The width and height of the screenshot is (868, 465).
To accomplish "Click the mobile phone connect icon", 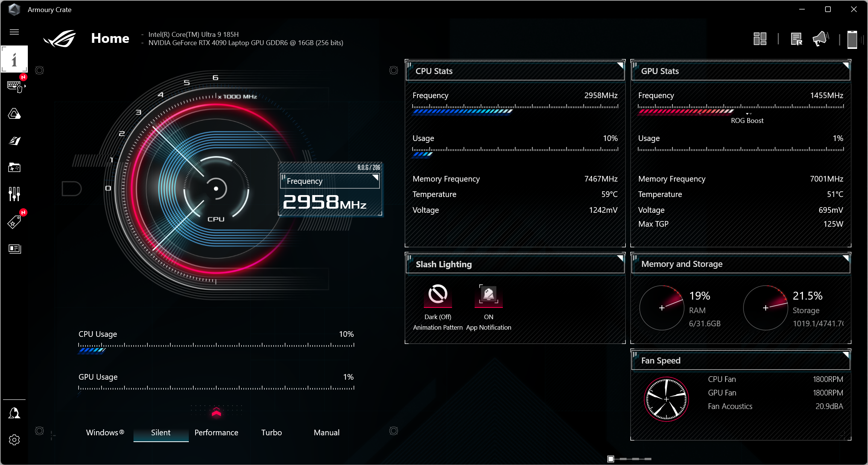I will point(852,39).
